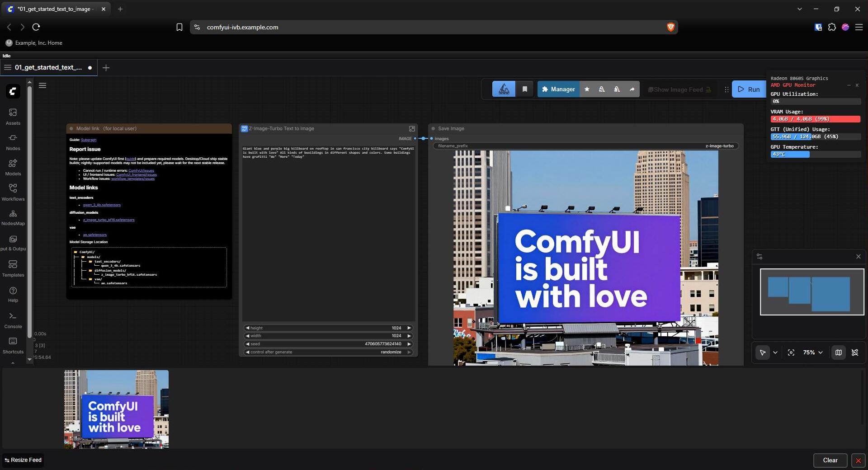The width and height of the screenshot is (868, 470).
Task: Toggle link visibility in the canvas toolbar
Action: coord(855,352)
